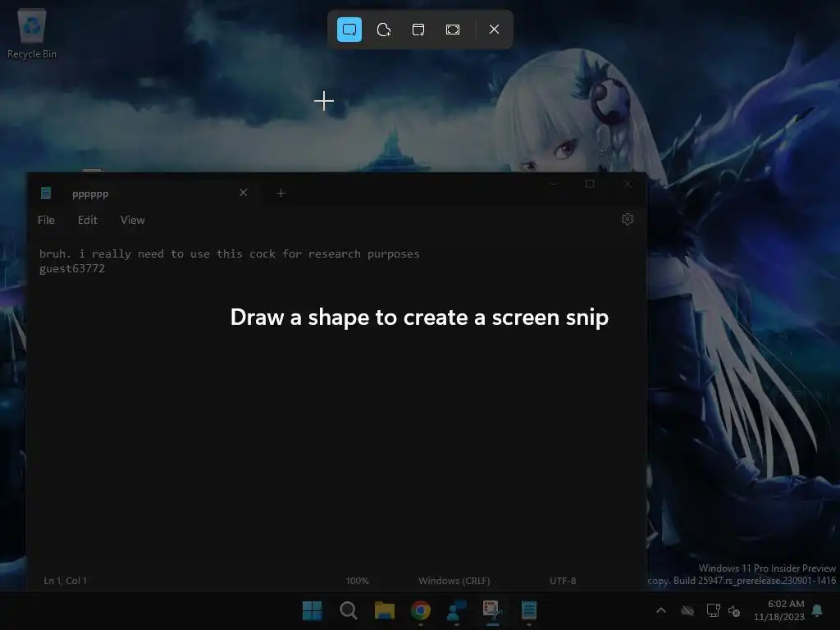
Task: Close the pppppp Notepad tab
Action: click(x=243, y=192)
